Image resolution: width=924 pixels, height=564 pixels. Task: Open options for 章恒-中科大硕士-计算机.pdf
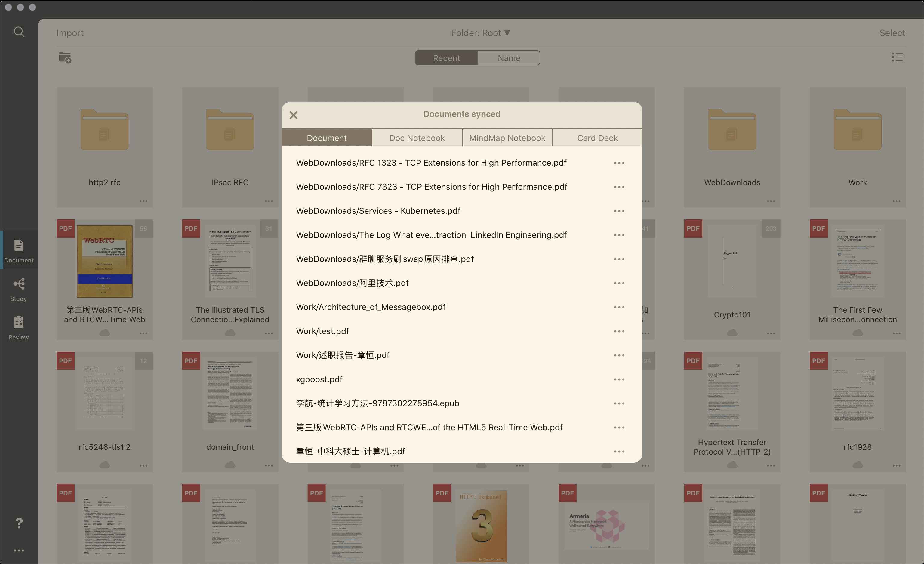coord(619,452)
